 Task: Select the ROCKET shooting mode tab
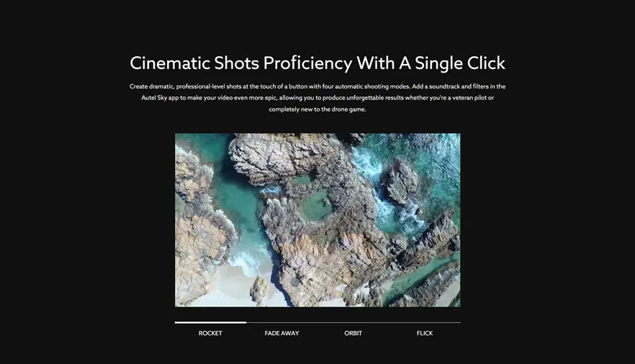210,333
